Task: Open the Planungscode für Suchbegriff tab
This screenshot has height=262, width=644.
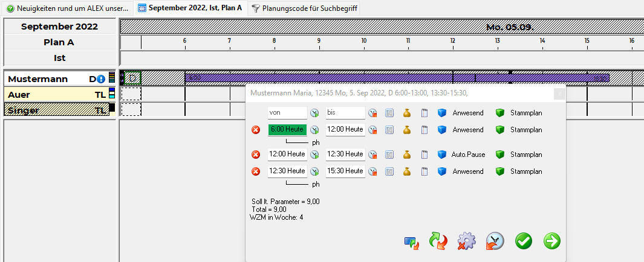Action: coord(305,8)
